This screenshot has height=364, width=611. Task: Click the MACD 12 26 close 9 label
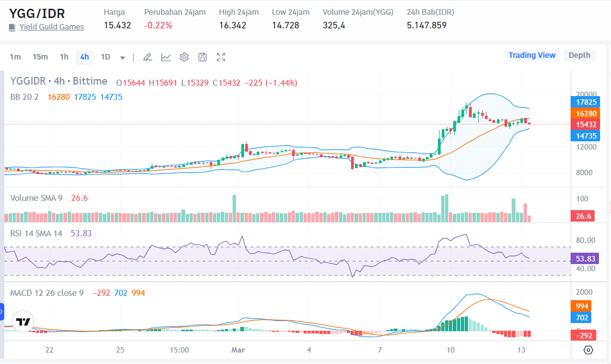pyautogui.click(x=47, y=293)
